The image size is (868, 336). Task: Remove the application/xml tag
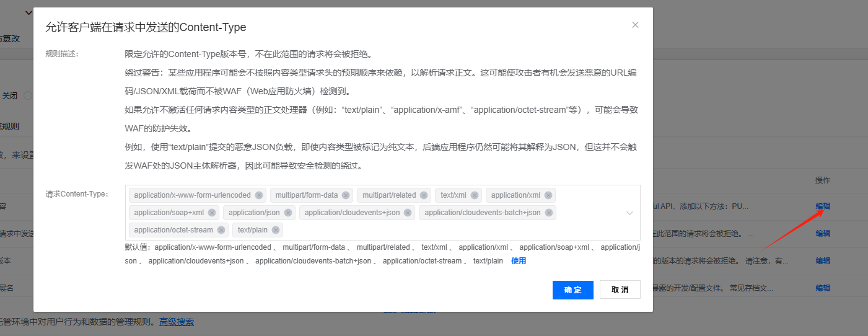tap(548, 195)
